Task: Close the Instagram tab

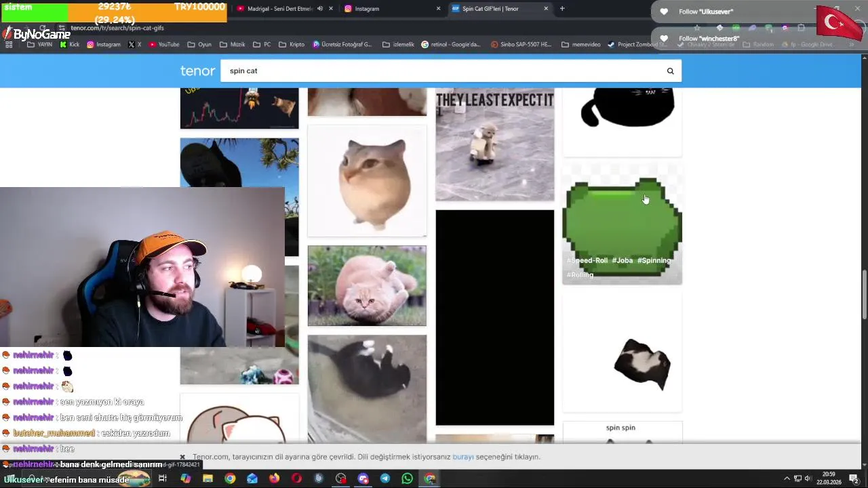Action: 438,9
